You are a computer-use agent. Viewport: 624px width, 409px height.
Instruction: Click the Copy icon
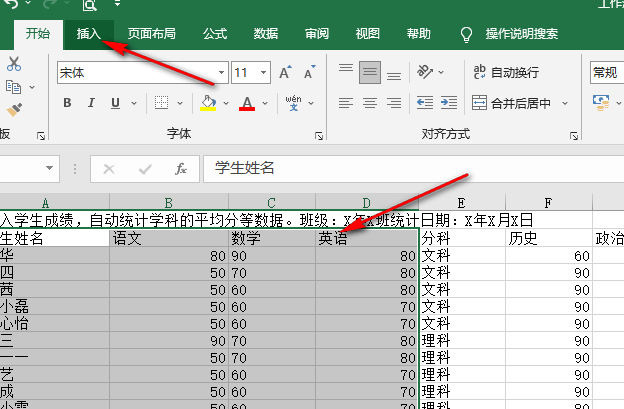click(x=13, y=87)
